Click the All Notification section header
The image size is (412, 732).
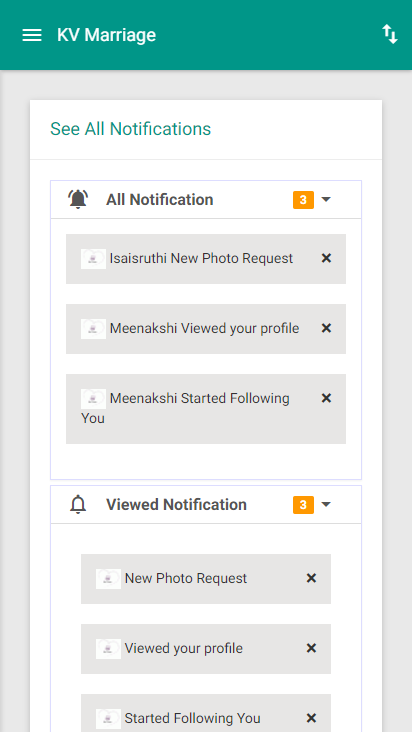(206, 199)
